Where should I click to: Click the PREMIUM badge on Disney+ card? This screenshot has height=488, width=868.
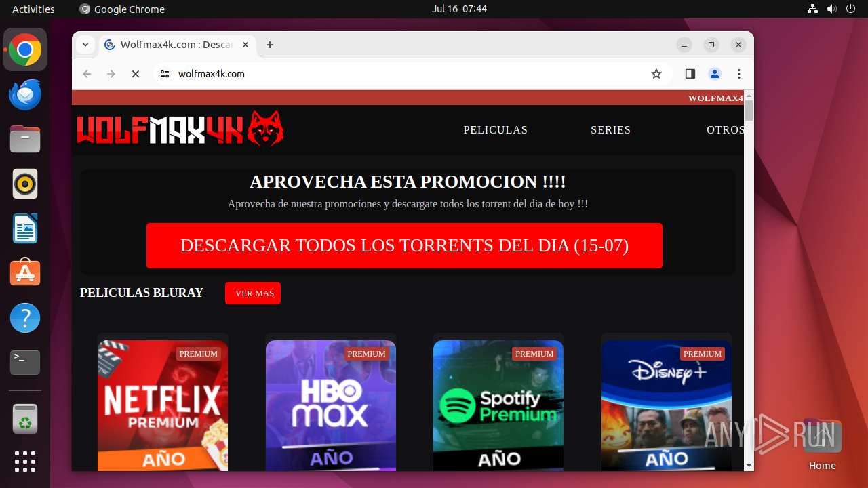tap(703, 354)
